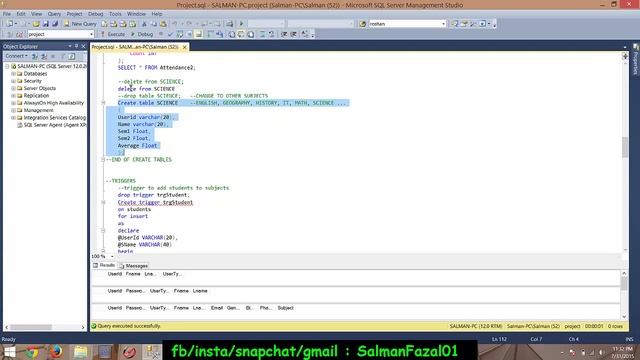Close the Object Explorer panel

(x=83, y=46)
